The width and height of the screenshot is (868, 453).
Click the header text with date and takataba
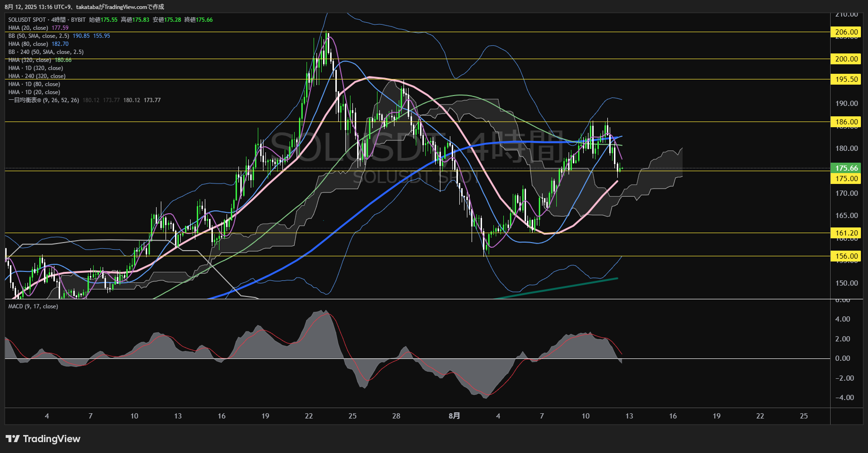coord(85,7)
